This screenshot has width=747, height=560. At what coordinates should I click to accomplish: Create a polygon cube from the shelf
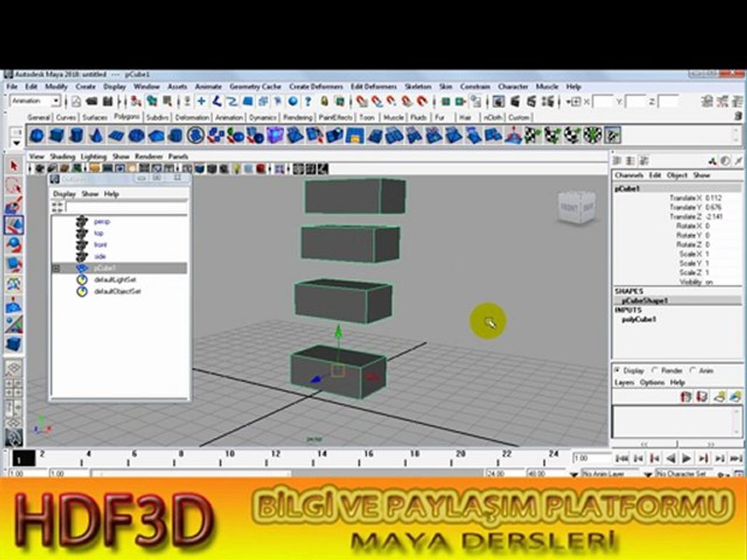pyautogui.click(x=56, y=135)
